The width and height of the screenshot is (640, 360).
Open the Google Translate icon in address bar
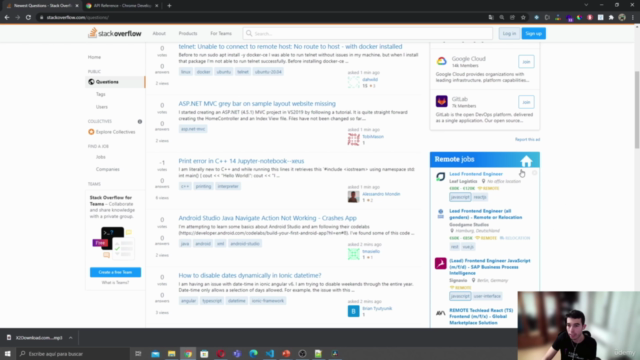tap(491, 18)
